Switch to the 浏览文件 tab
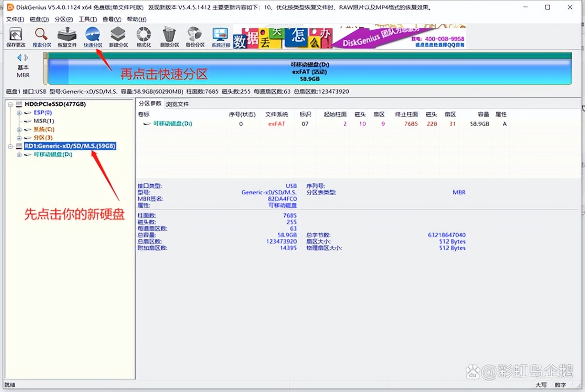 pos(177,103)
